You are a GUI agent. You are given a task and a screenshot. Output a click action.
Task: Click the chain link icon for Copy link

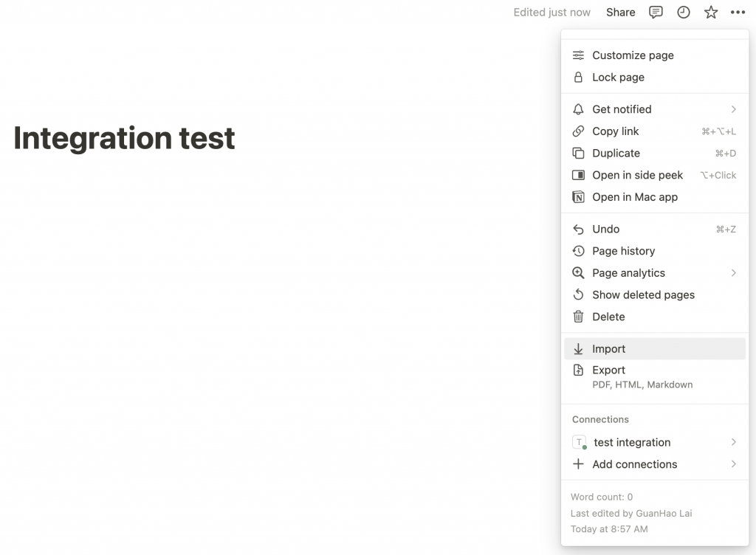578,131
